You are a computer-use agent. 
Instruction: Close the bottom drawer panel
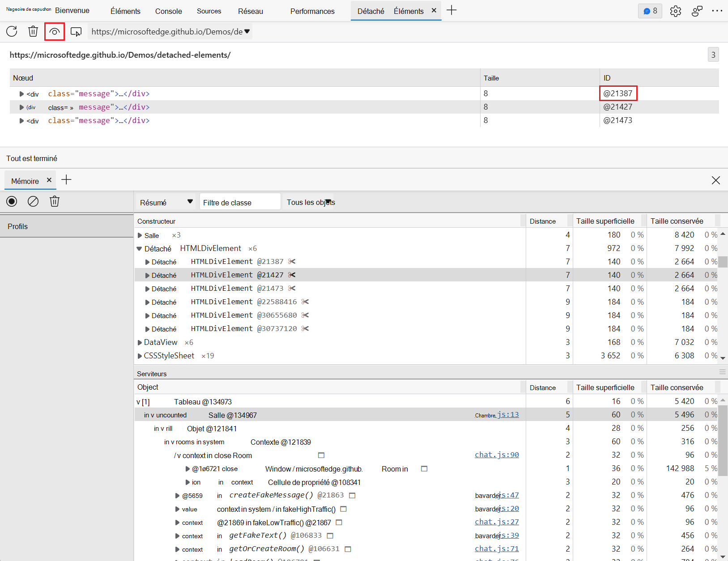click(716, 180)
